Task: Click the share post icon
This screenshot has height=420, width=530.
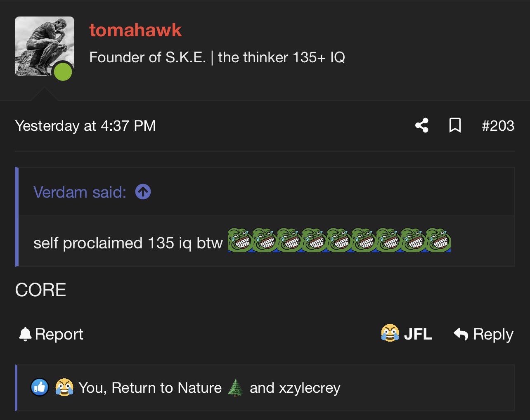Action: pyautogui.click(x=421, y=125)
